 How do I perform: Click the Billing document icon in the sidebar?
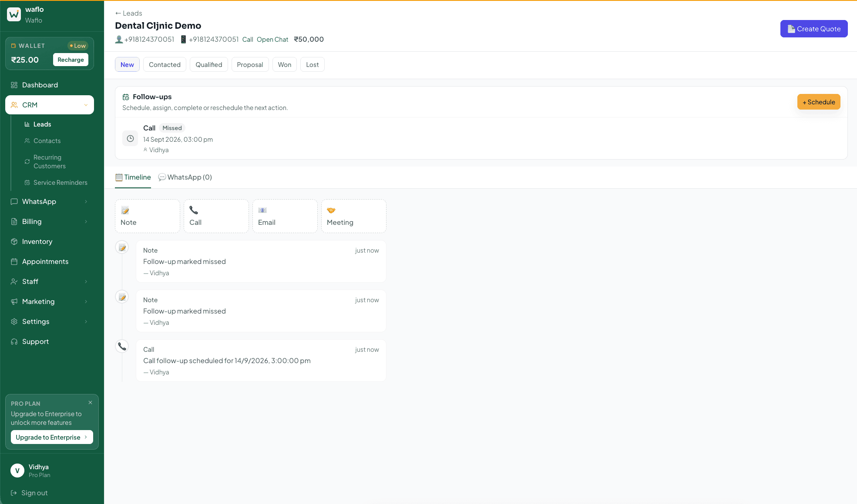click(x=14, y=221)
